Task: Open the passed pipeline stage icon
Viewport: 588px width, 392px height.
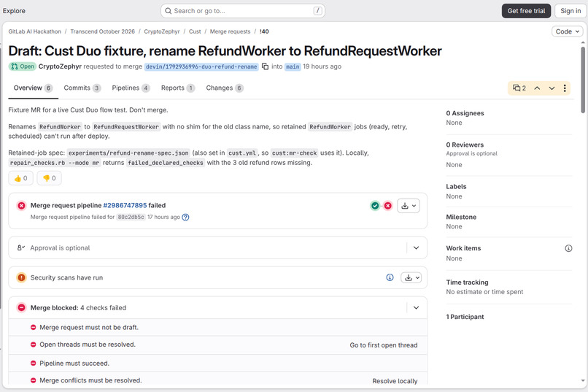Action: tap(375, 206)
